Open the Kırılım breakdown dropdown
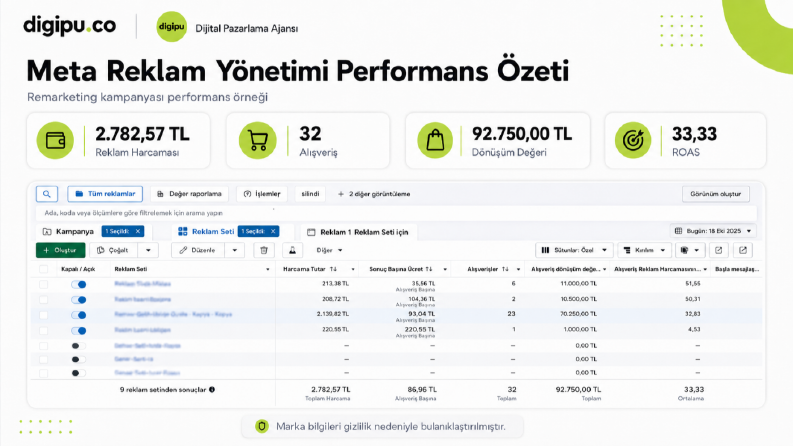Screen dimensions: 793x446 [x=644, y=250]
